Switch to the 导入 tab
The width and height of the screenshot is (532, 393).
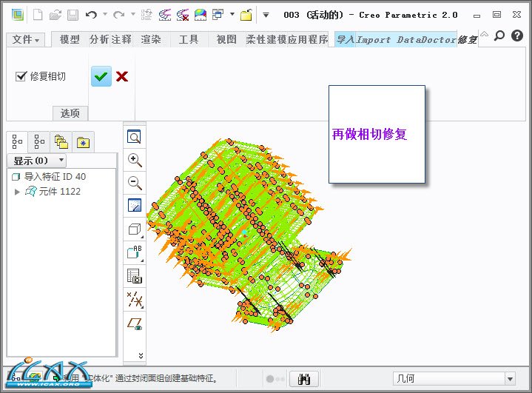(x=346, y=39)
